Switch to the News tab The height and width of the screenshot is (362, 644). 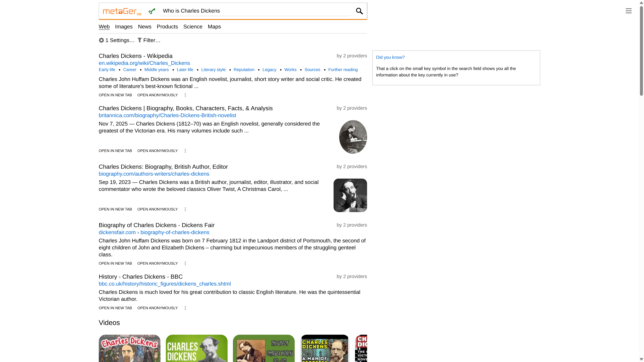(x=144, y=26)
